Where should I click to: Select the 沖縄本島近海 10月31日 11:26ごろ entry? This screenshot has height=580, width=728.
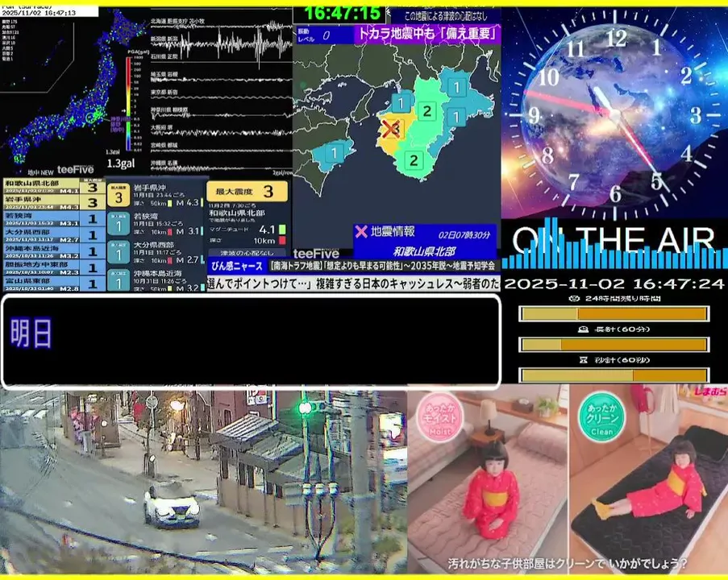pyautogui.click(x=156, y=280)
